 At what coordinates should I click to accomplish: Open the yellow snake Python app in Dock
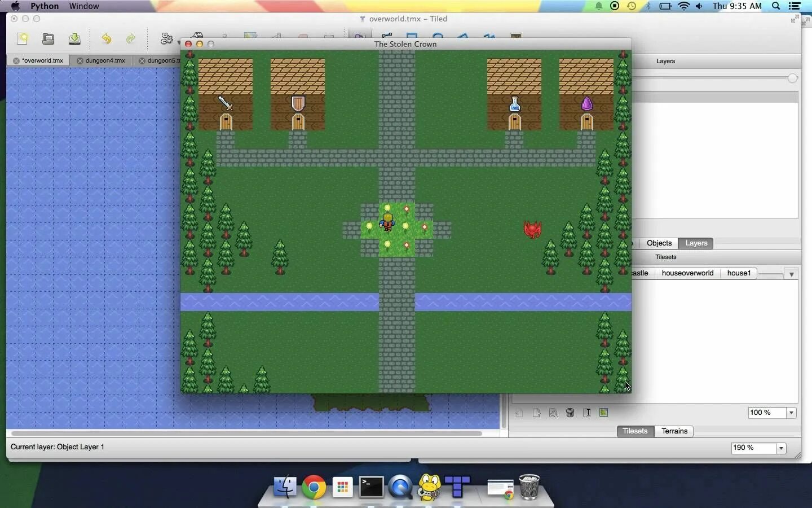tap(429, 487)
